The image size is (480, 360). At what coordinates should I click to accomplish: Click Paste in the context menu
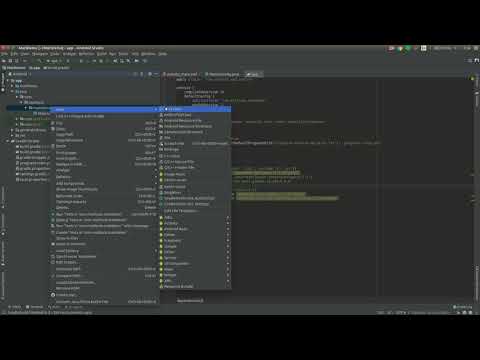(x=104, y=146)
